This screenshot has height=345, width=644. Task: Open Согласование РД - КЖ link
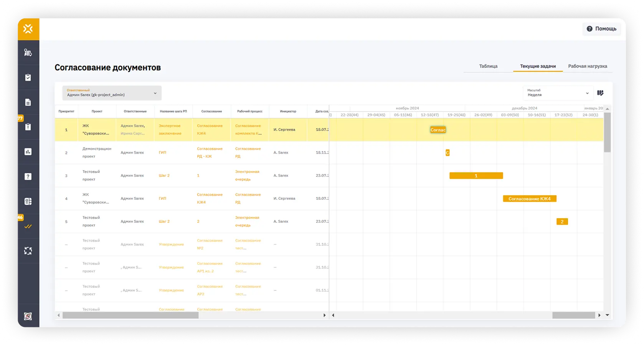[210, 153]
